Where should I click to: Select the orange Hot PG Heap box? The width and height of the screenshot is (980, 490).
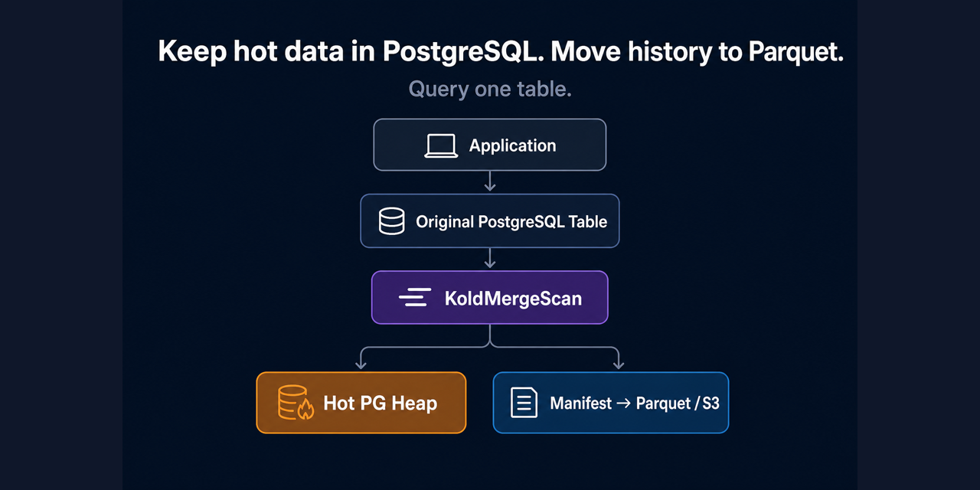point(361,403)
